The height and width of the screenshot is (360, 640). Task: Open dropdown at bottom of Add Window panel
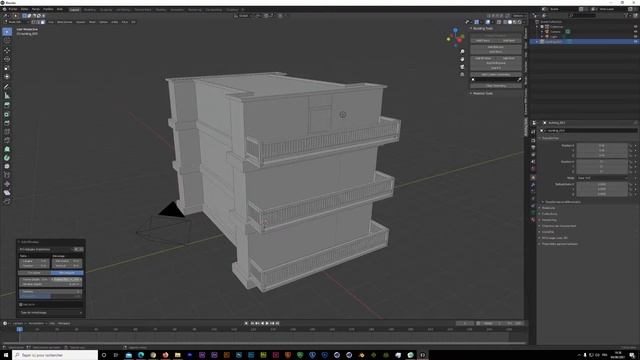(x=51, y=313)
